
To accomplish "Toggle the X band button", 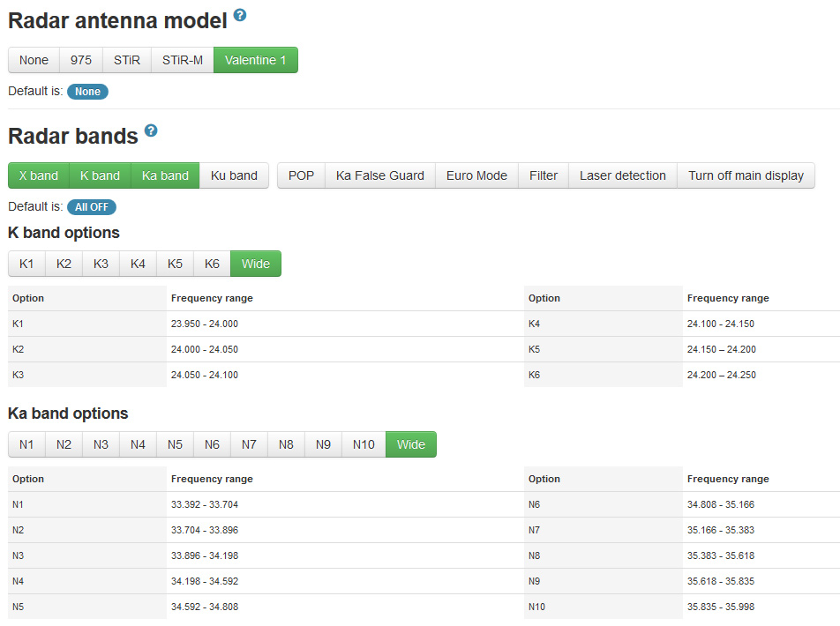I will (x=39, y=175).
